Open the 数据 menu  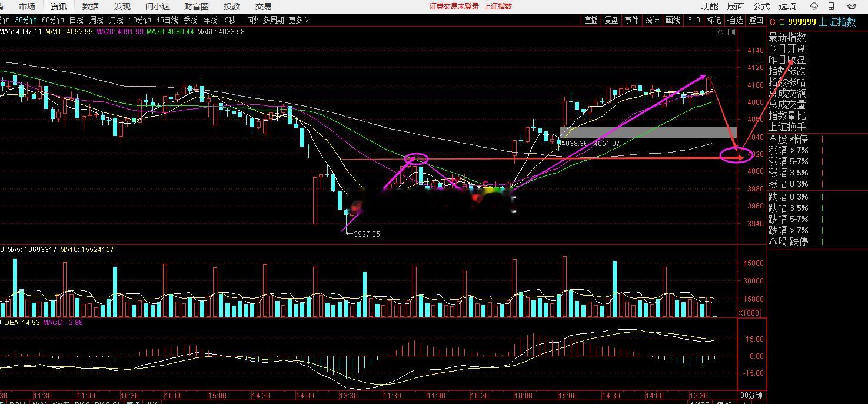(x=91, y=6)
